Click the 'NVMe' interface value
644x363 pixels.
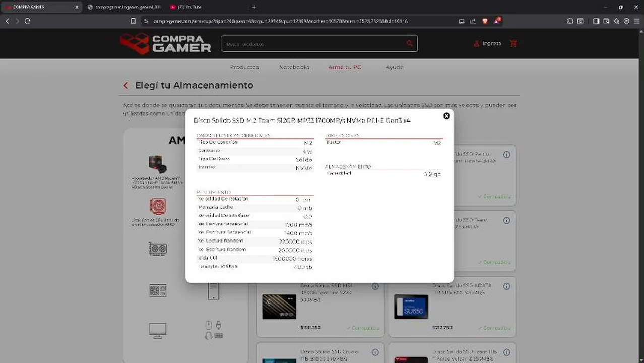click(304, 168)
